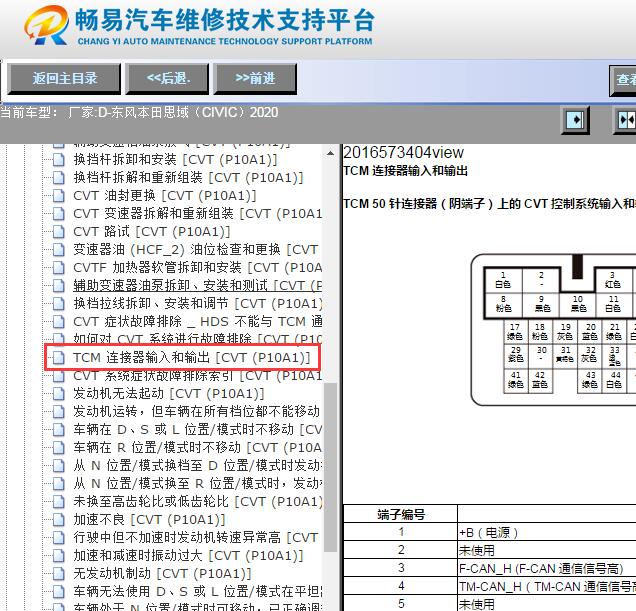This screenshot has height=611, width=636.
Task: Open 从 N 位置/模式换档至 D 位置 entry
Action: [198, 465]
